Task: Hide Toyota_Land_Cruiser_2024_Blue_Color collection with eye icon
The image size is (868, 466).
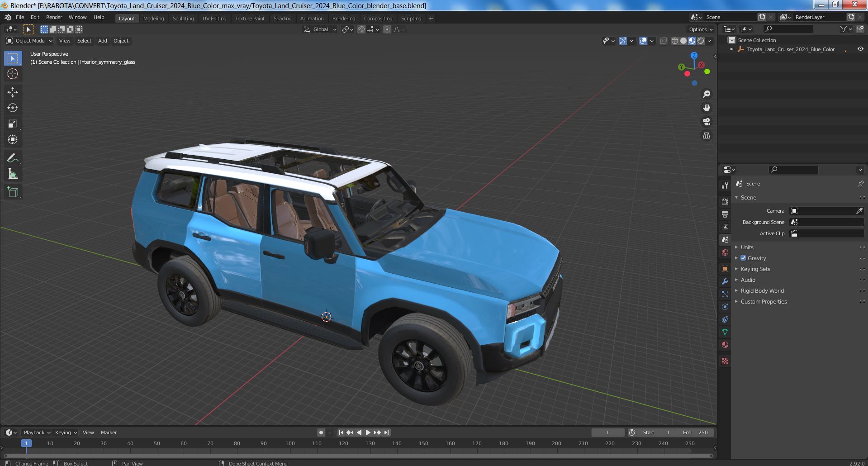Action: click(x=860, y=49)
